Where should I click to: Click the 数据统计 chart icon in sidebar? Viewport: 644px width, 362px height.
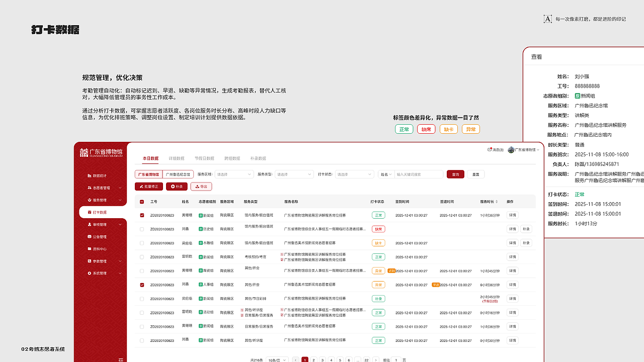click(x=90, y=176)
